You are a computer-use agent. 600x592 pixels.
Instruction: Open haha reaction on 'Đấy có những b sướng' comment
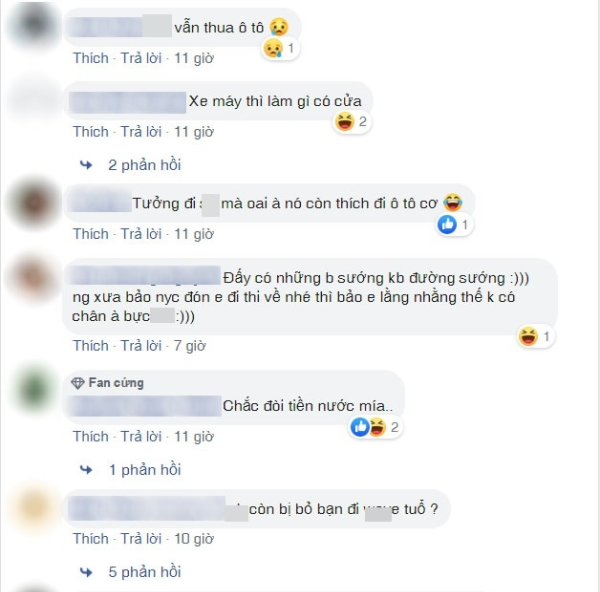pyautogui.click(x=535, y=337)
